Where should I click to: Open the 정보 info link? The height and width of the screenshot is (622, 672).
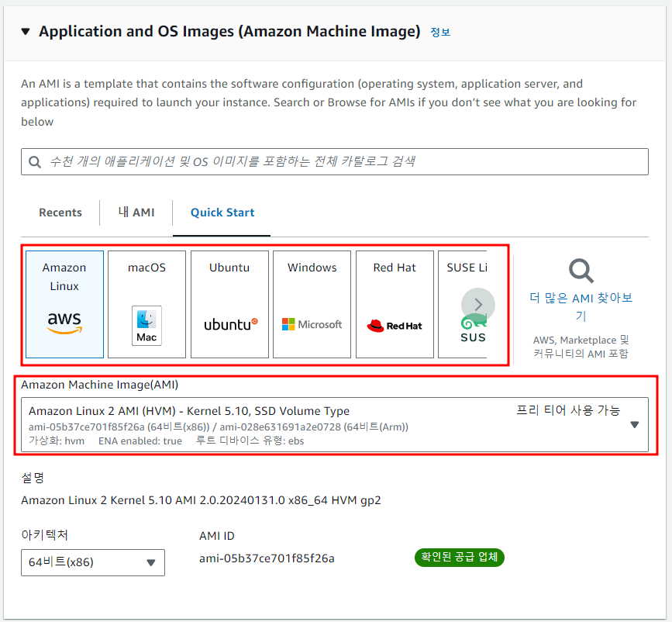click(x=440, y=32)
